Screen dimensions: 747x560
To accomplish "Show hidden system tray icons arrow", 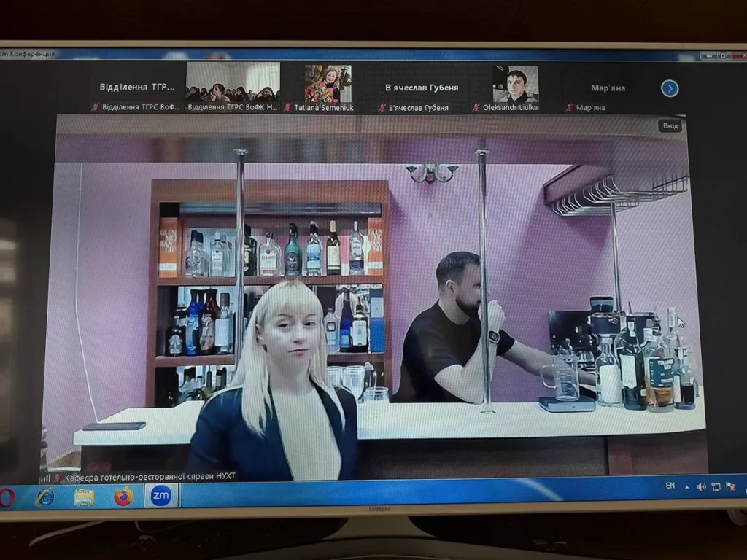I will pos(686,486).
